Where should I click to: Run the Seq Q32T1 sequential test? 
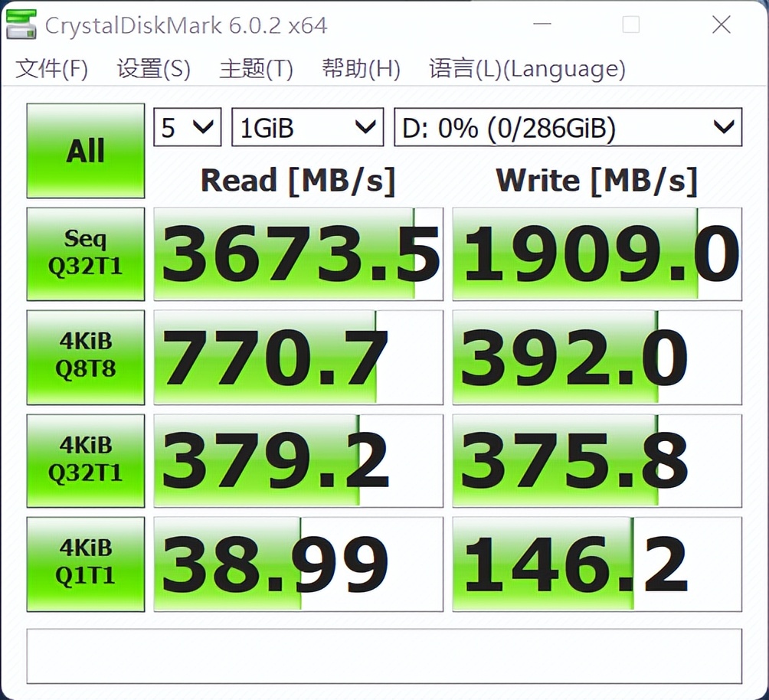pos(84,253)
